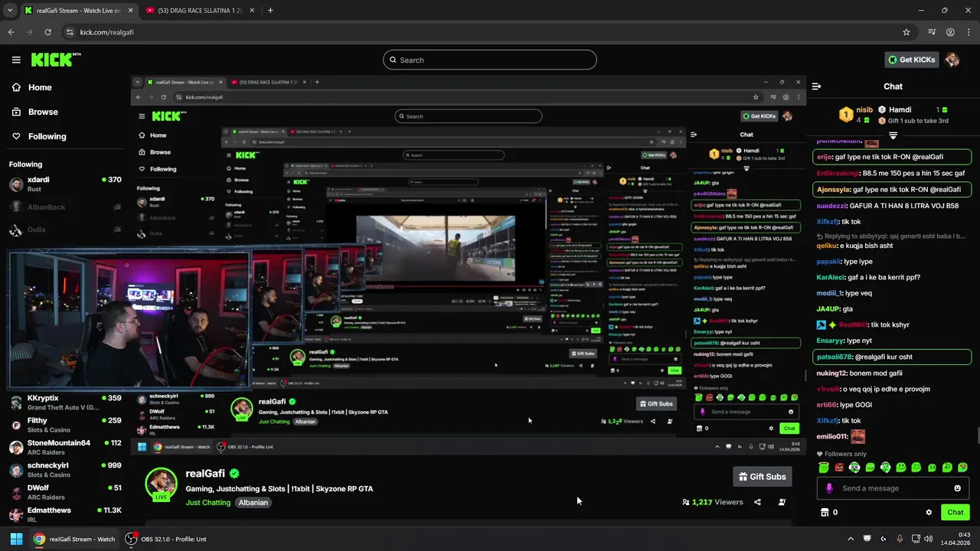Collapse the chat panel with arrow icon

tap(816, 86)
